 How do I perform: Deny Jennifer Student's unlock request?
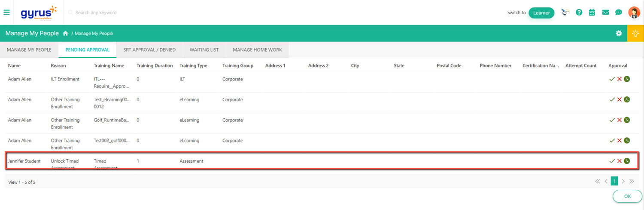click(619, 161)
